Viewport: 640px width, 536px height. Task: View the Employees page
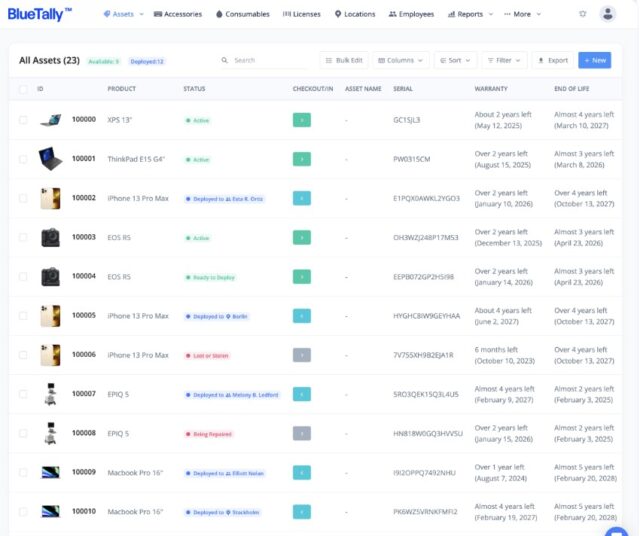coord(411,14)
